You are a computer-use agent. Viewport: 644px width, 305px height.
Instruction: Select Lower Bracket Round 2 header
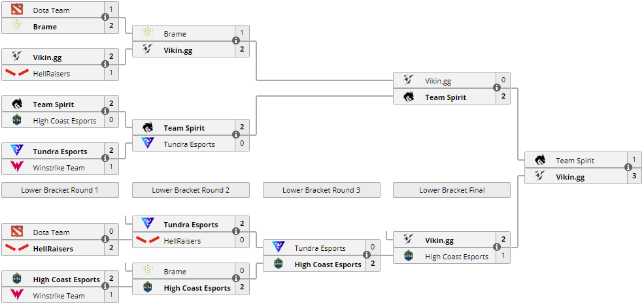191,190
